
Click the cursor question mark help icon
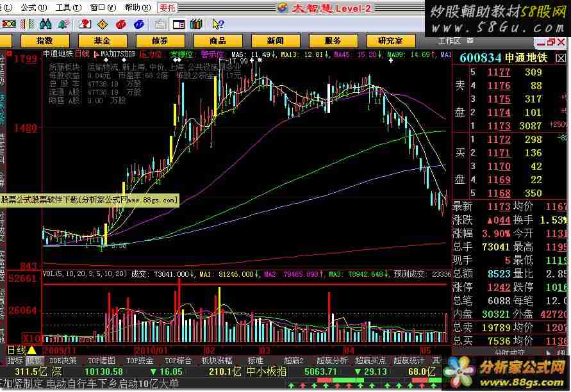(218, 24)
